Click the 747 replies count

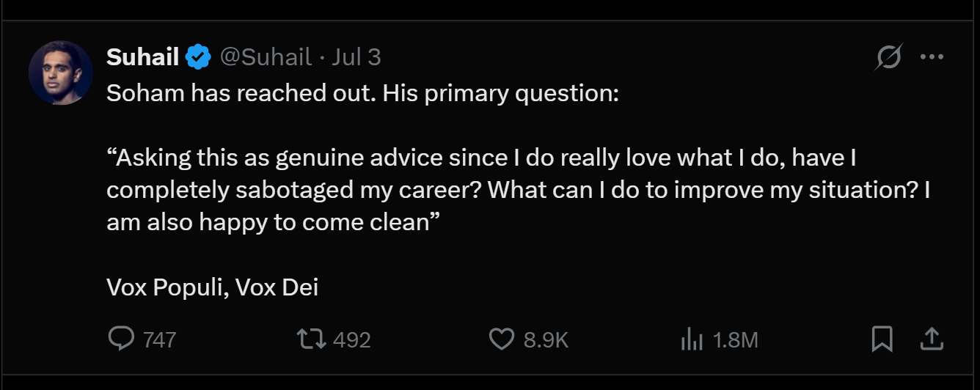(159, 340)
